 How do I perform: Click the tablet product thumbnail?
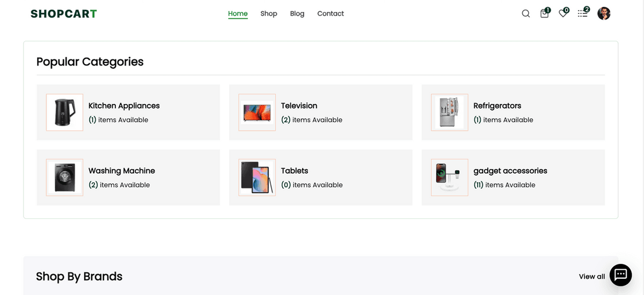pyautogui.click(x=257, y=178)
